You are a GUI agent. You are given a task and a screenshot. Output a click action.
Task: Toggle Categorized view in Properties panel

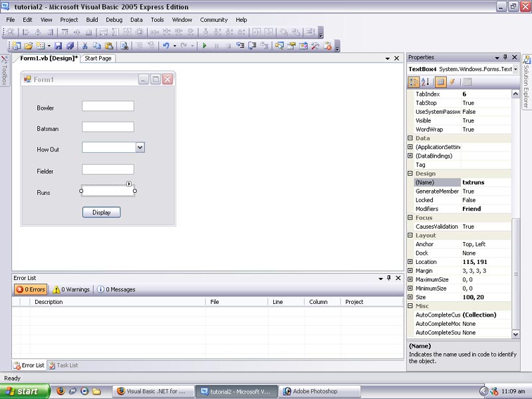(x=414, y=82)
